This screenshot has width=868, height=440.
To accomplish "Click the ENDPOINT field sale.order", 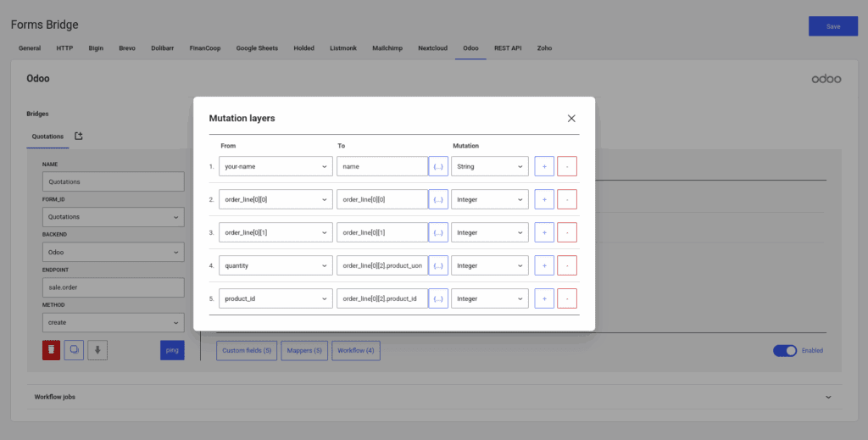I will (x=114, y=287).
